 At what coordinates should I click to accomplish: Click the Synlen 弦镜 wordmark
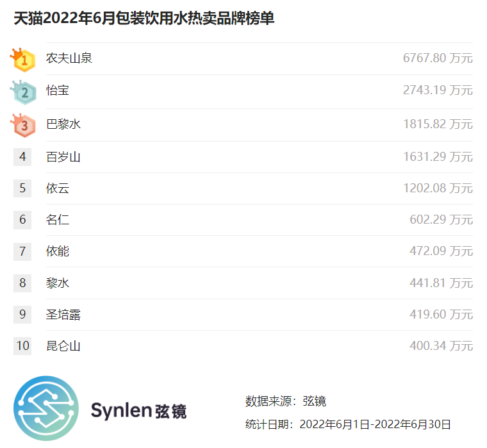coord(138,410)
